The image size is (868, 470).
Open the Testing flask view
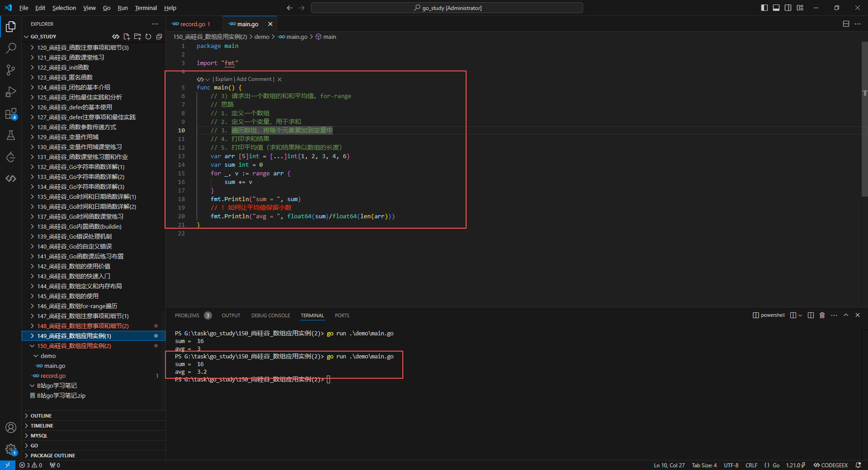11,135
